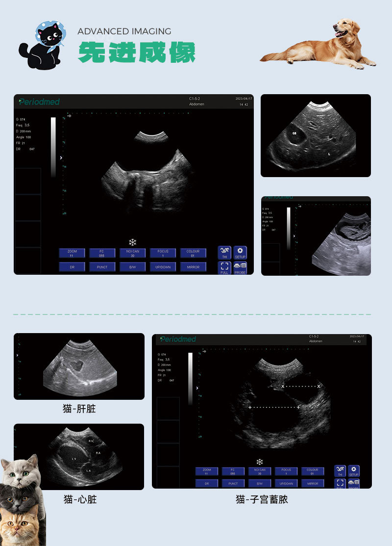Click 'D 200 mm' depth on the top screen
The height and width of the screenshot is (546, 392).
point(24,131)
